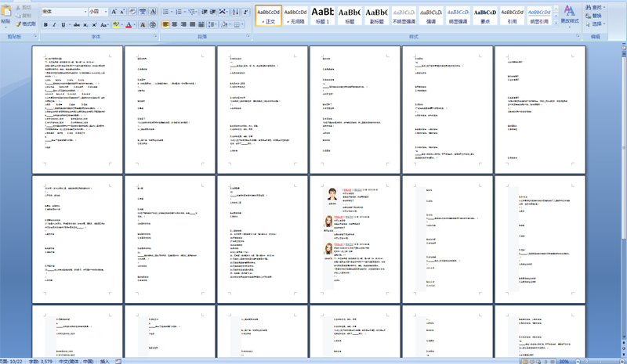Select distributed alignment button
This screenshot has height=364, width=627.
(x=201, y=25)
